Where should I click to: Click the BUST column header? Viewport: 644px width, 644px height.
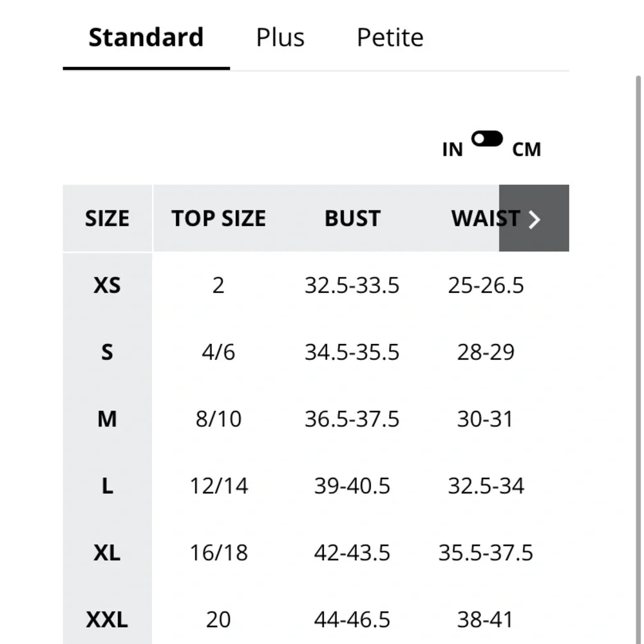click(x=352, y=218)
